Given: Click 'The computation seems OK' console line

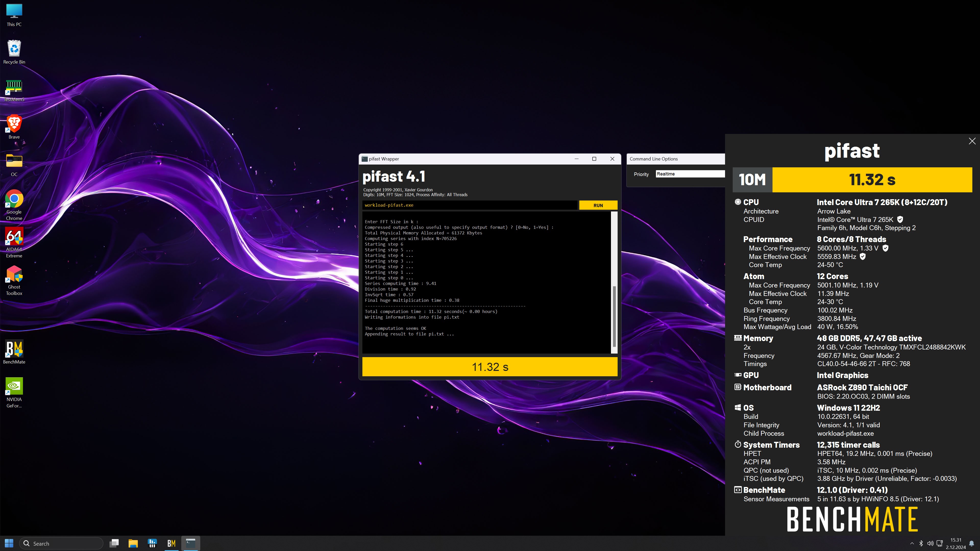Looking at the screenshot, I should coord(395,328).
